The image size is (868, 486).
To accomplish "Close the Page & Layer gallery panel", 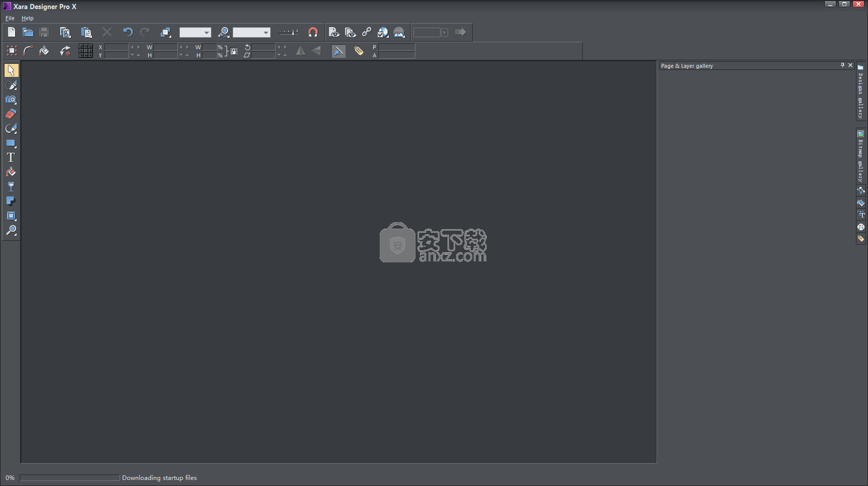I will pyautogui.click(x=850, y=65).
